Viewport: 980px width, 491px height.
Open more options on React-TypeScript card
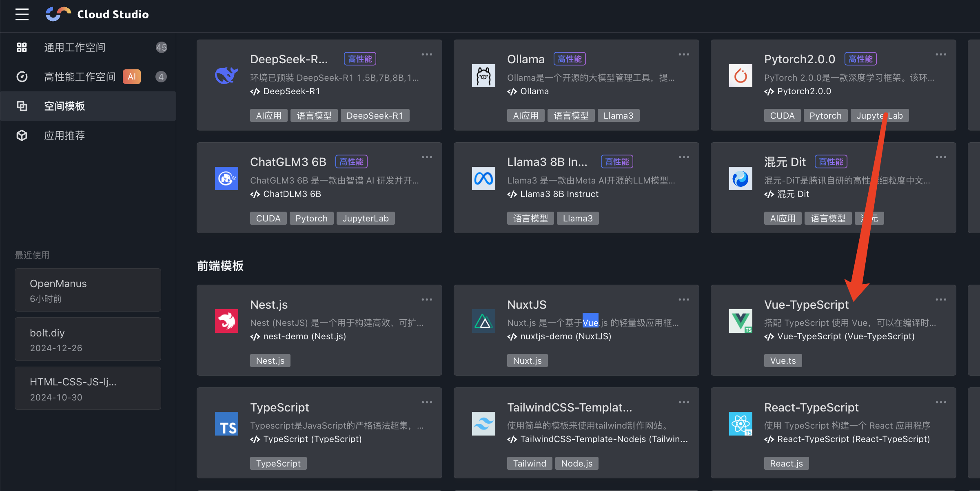[x=941, y=402]
